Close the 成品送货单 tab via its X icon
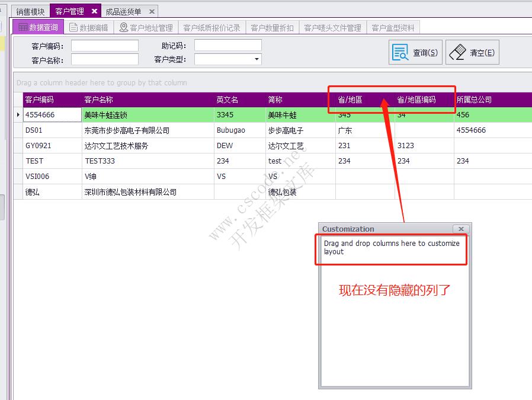 [x=152, y=10]
